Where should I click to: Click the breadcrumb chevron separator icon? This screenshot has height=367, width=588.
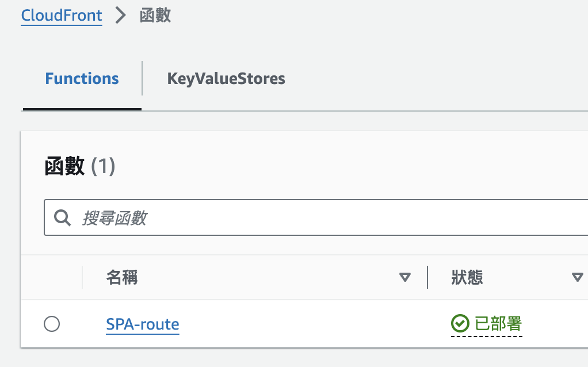[x=120, y=16]
